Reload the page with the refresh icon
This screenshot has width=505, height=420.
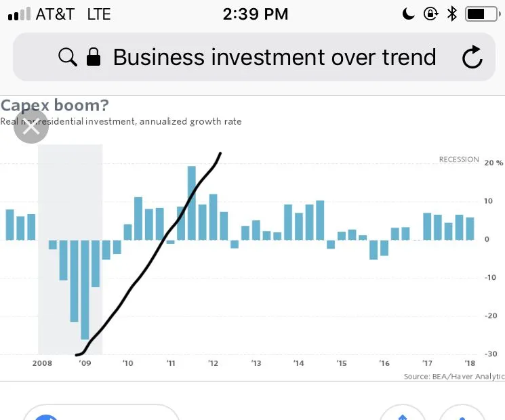point(472,58)
